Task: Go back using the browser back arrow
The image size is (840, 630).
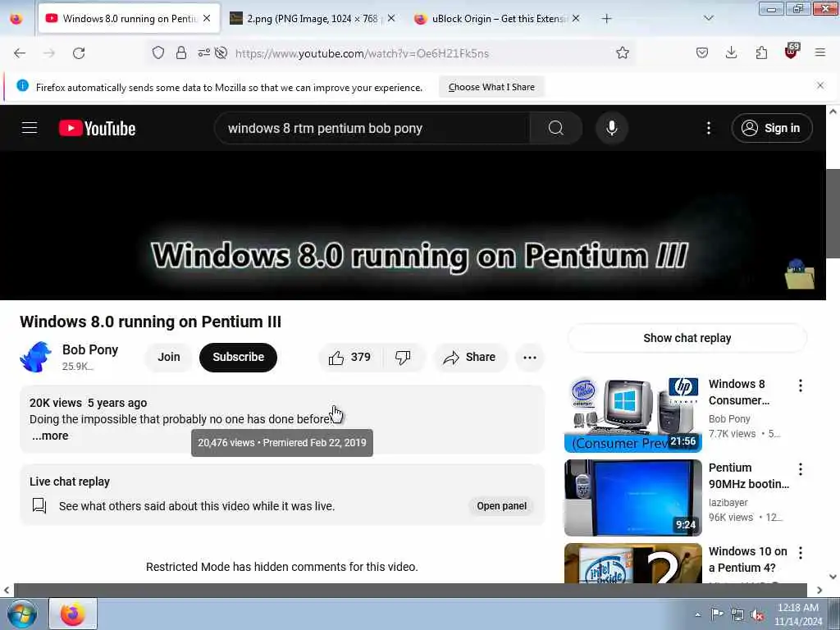Action: pyautogui.click(x=20, y=53)
